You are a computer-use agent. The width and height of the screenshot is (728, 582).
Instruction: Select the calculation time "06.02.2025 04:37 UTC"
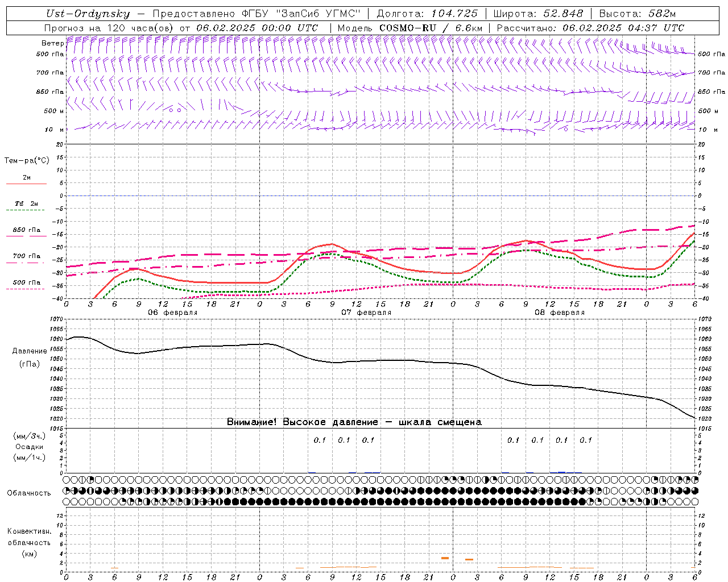(x=623, y=28)
